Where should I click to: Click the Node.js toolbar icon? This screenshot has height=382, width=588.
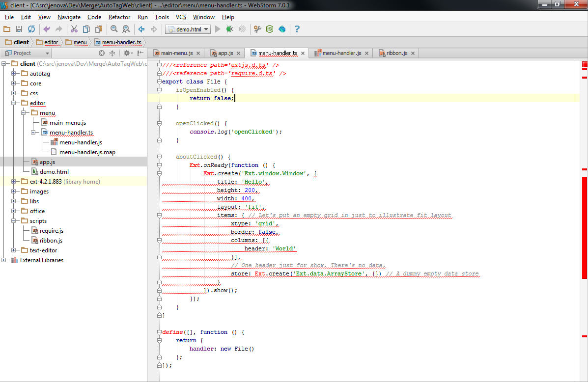(x=270, y=29)
